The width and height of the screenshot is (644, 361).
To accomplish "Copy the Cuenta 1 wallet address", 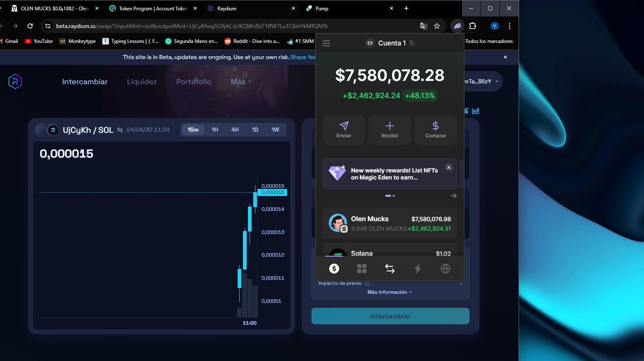I will (412, 43).
